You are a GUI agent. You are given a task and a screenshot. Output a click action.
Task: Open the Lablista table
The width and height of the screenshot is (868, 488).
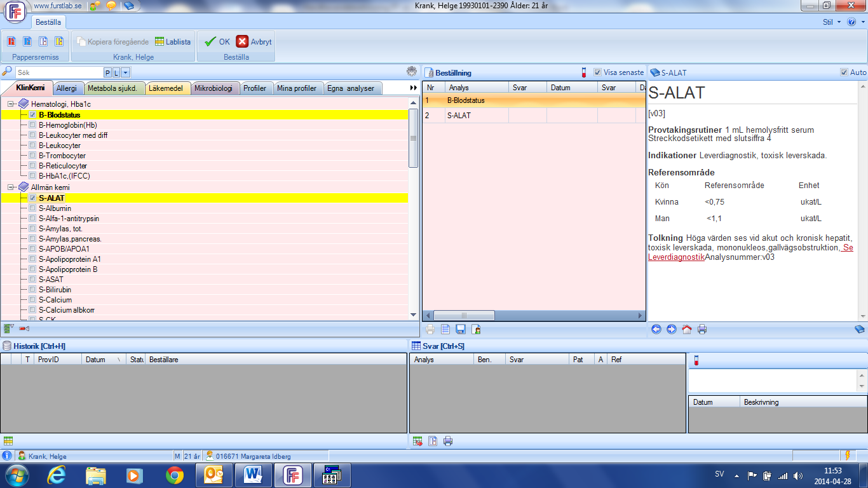(173, 42)
